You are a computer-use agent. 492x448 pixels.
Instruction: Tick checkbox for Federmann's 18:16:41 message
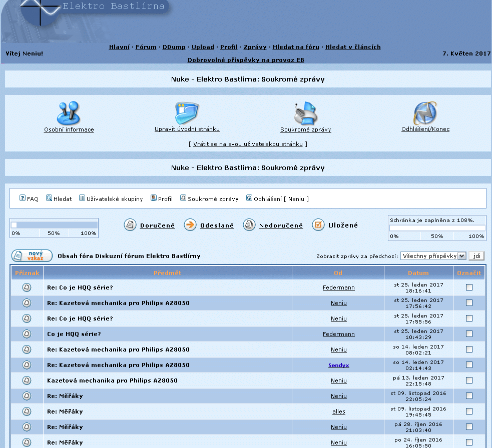point(469,287)
